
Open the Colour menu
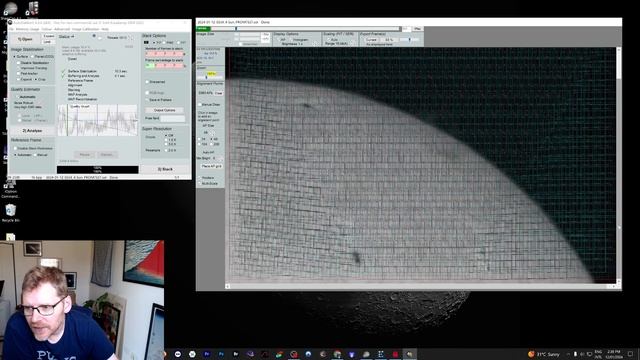pyautogui.click(x=46, y=29)
